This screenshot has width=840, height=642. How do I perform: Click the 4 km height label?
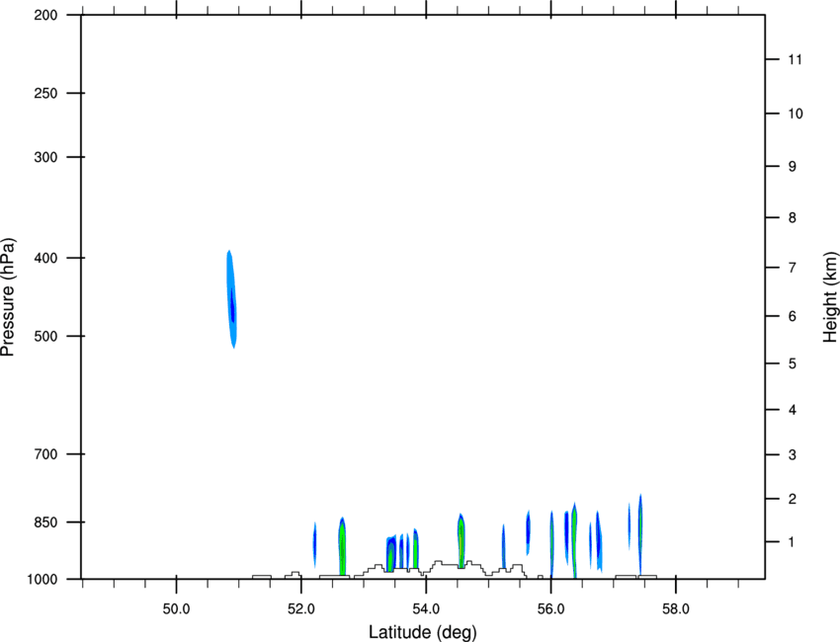click(x=793, y=410)
